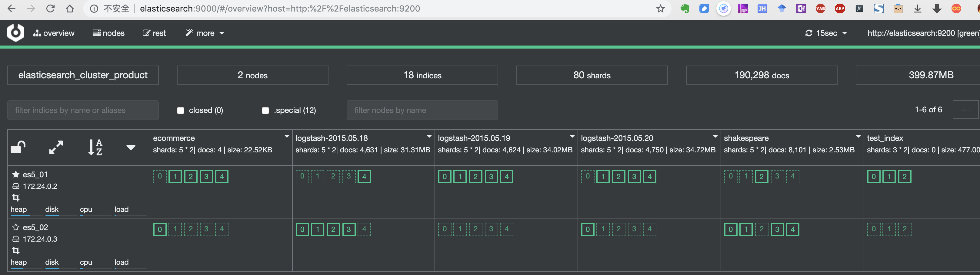
Task: Click the es5_01 disk usage bar
Action: tap(61, 215)
